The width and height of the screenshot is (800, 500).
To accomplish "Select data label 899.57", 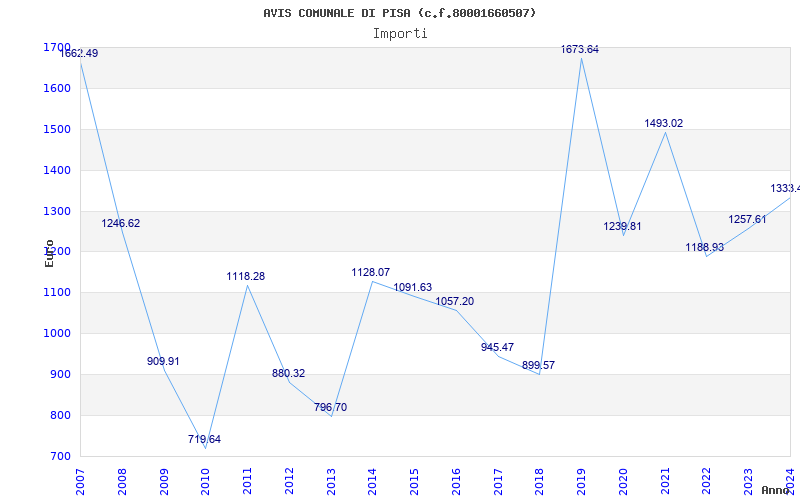I will 538,365.
